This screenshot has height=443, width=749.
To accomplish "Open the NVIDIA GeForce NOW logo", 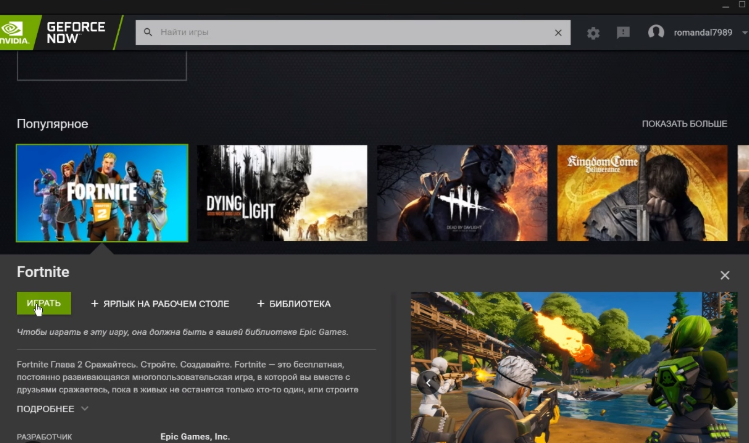I will [60, 32].
